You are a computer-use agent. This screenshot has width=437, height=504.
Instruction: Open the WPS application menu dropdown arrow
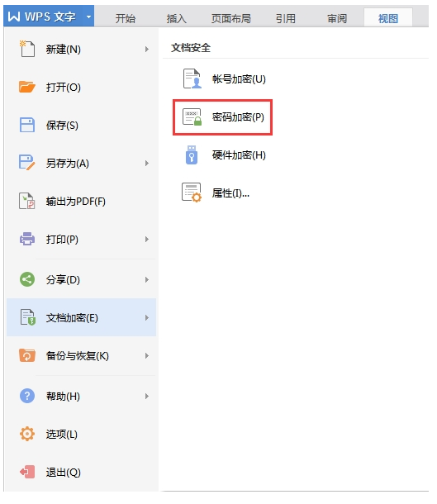tap(88, 17)
